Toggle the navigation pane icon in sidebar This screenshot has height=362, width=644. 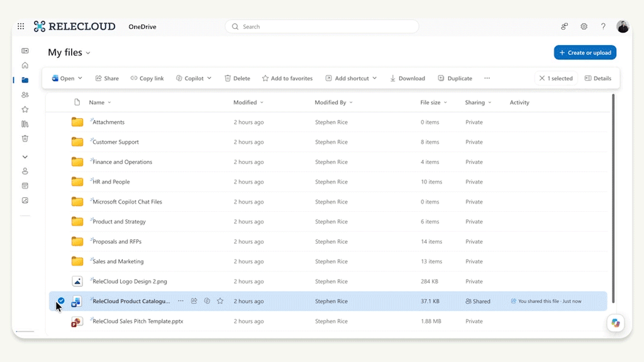pos(25,51)
